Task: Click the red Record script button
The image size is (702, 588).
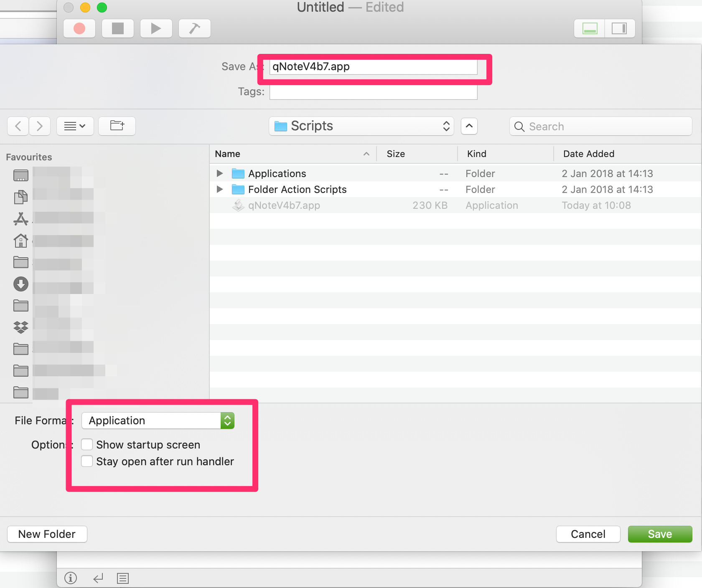Action: pyautogui.click(x=79, y=28)
